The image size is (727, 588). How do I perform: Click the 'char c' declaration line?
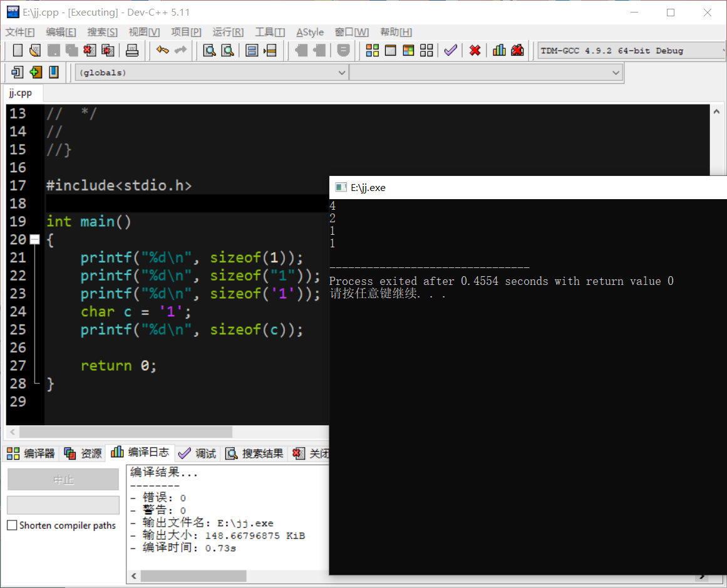[136, 312]
